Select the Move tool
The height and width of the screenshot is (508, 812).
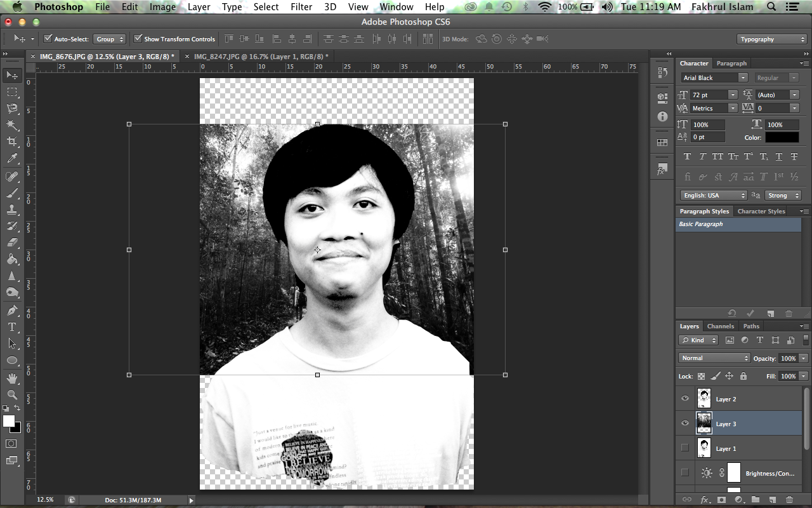pos(12,76)
